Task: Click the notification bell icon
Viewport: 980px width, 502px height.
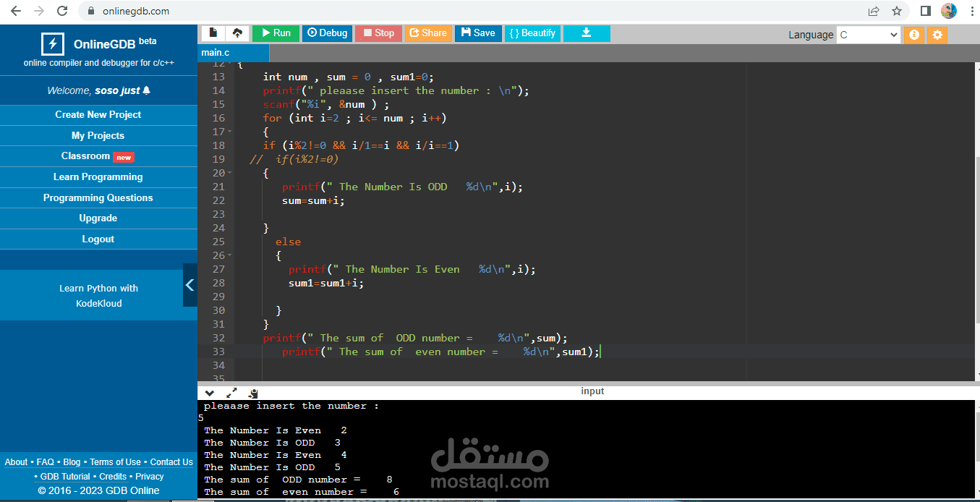Action: click(147, 90)
